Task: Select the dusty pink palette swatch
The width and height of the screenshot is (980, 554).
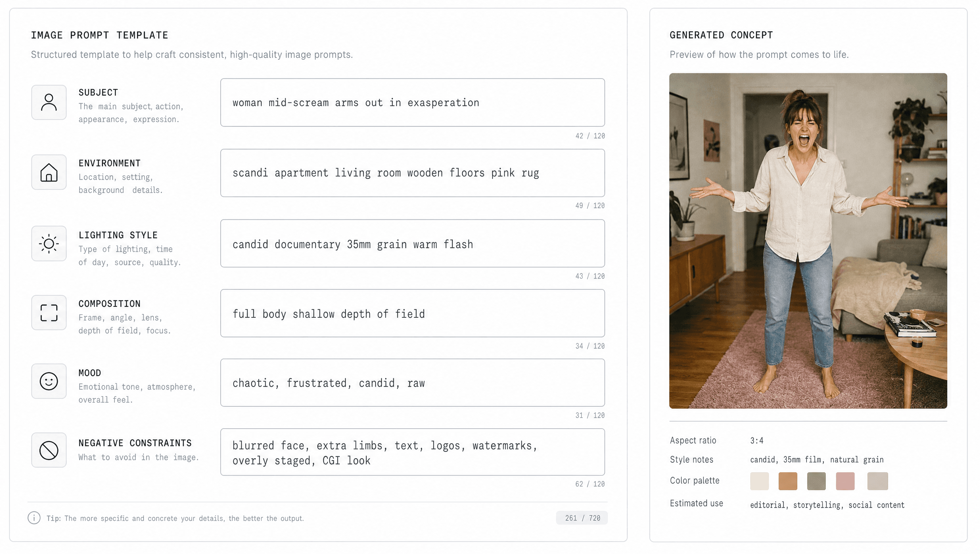Action: coord(845,481)
